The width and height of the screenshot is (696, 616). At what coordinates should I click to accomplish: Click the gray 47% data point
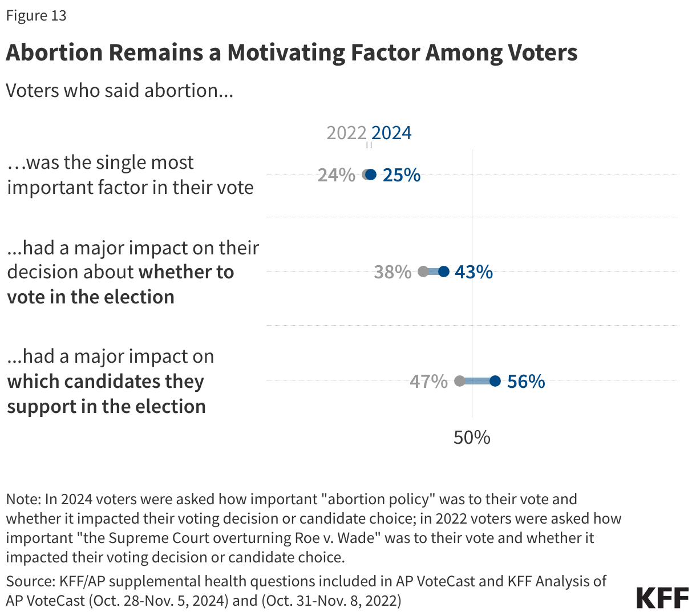(x=460, y=381)
